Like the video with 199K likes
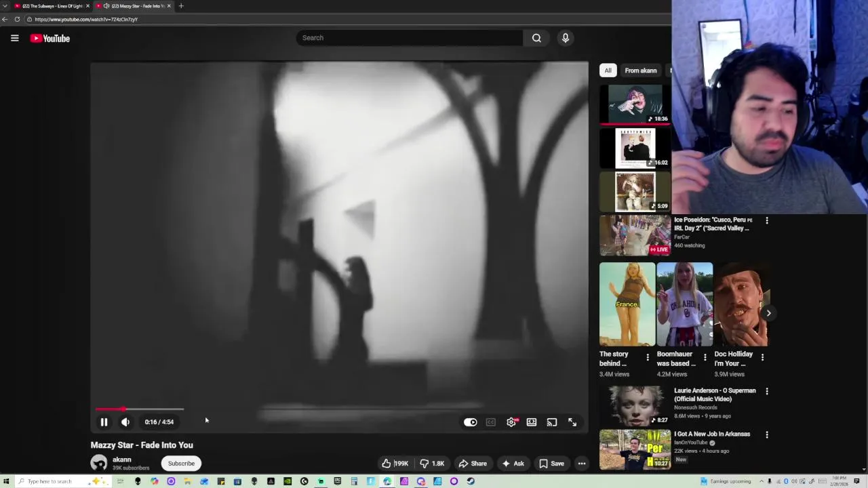This screenshot has width=868, height=488. 395,464
